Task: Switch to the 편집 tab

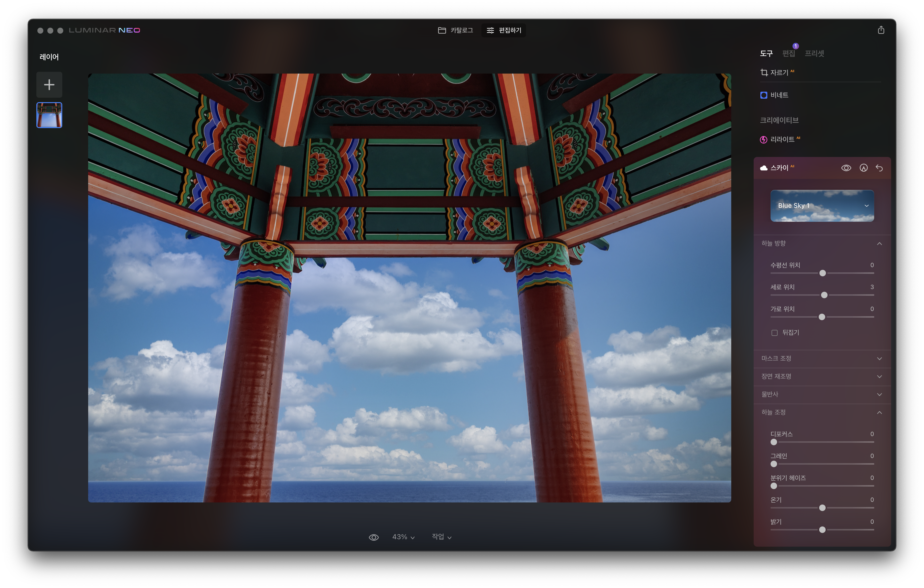Action: [789, 54]
